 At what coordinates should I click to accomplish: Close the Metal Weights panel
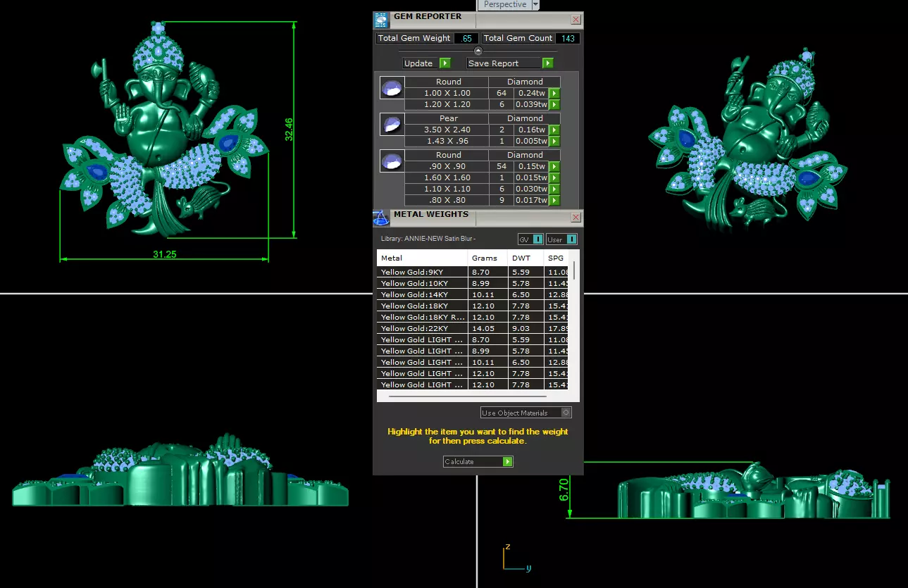[x=576, y=218]
